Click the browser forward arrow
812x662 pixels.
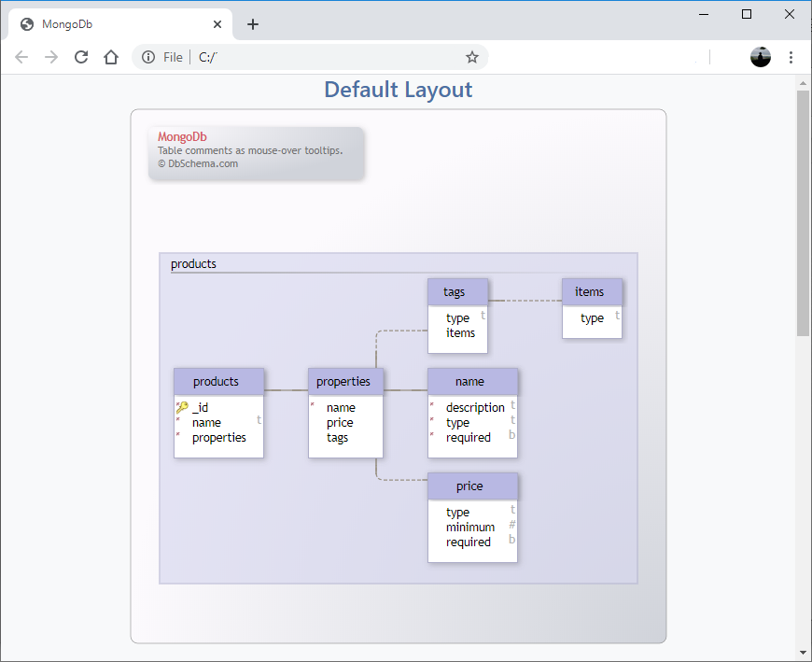point(51,57)
